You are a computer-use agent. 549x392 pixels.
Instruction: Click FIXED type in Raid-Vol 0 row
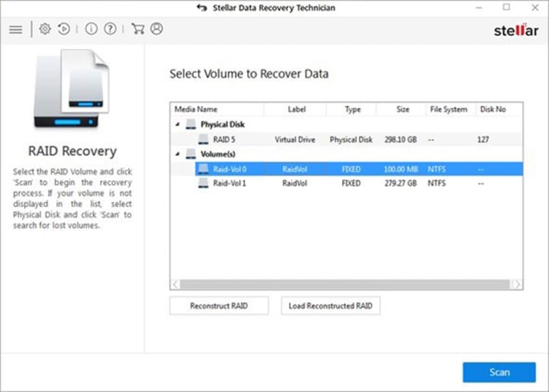[x=351, y=169]
